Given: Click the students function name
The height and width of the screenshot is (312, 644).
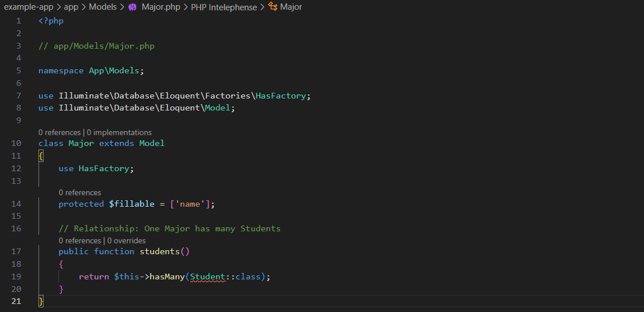Looking at the screenshot, I should coord(160,251).
